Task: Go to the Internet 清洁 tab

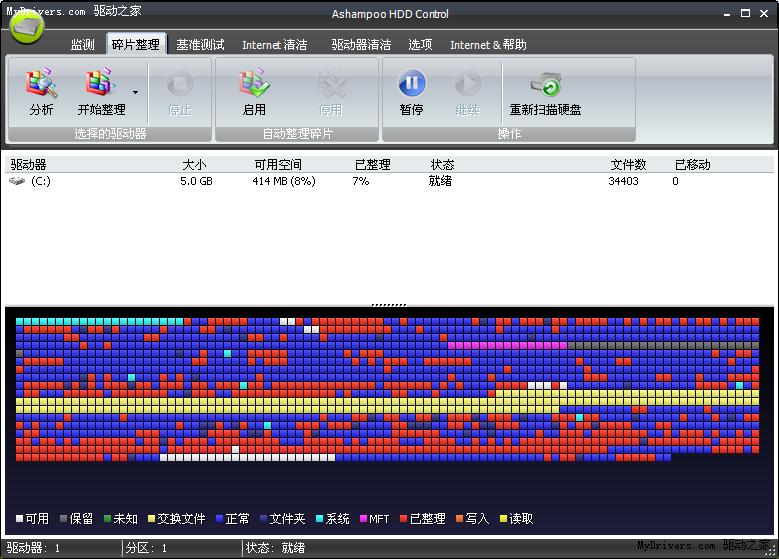Action: (x=274, y=45)
